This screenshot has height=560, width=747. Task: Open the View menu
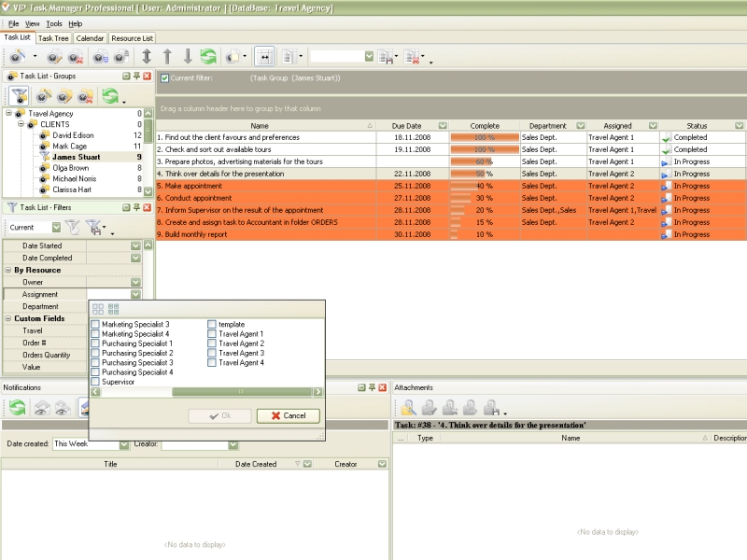click(x=33, y=24)
